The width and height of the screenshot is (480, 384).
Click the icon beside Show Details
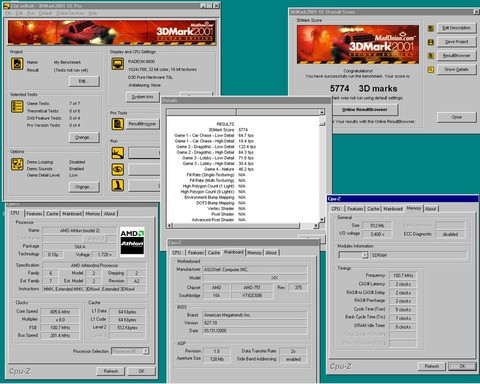pos(431,69)
